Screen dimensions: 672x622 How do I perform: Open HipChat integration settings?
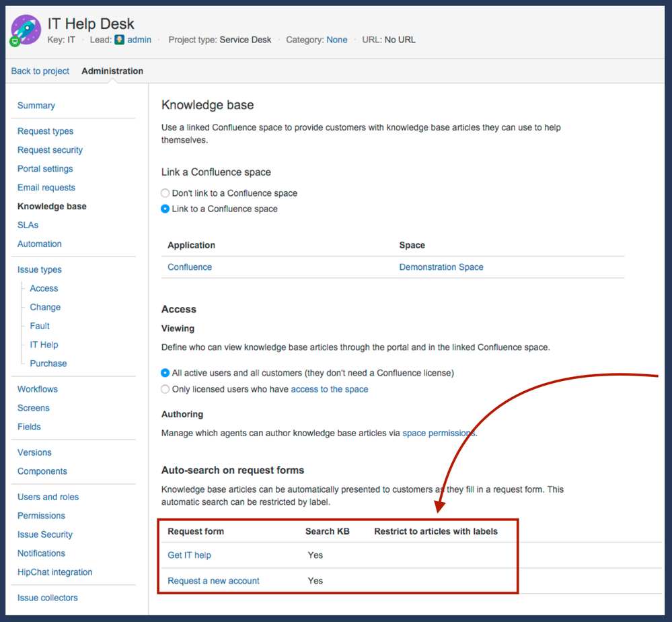click(55, 572)
